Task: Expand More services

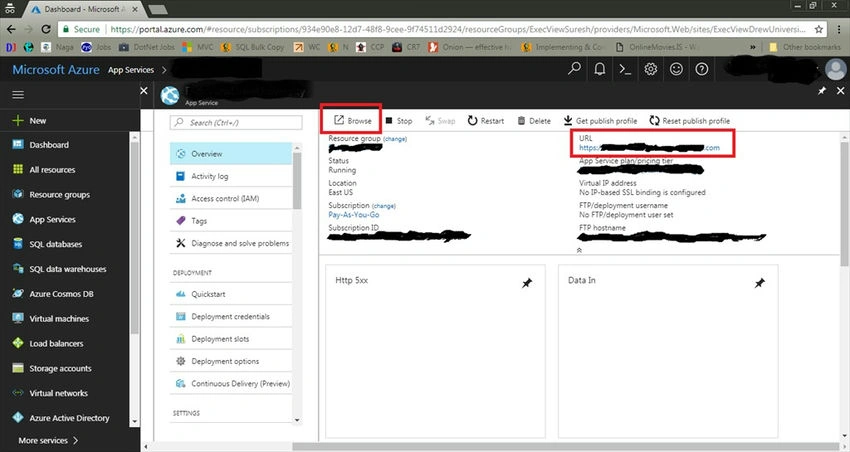Action: tap(49, 441)
